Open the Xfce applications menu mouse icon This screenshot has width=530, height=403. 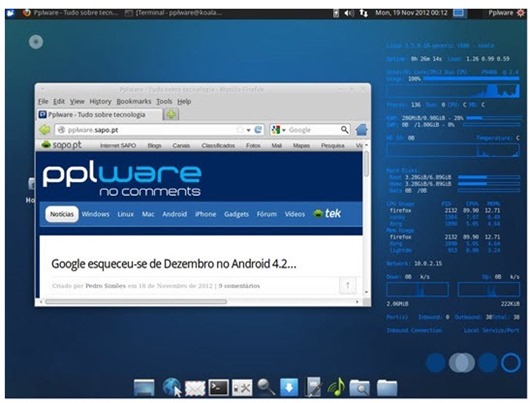[10, 13]
